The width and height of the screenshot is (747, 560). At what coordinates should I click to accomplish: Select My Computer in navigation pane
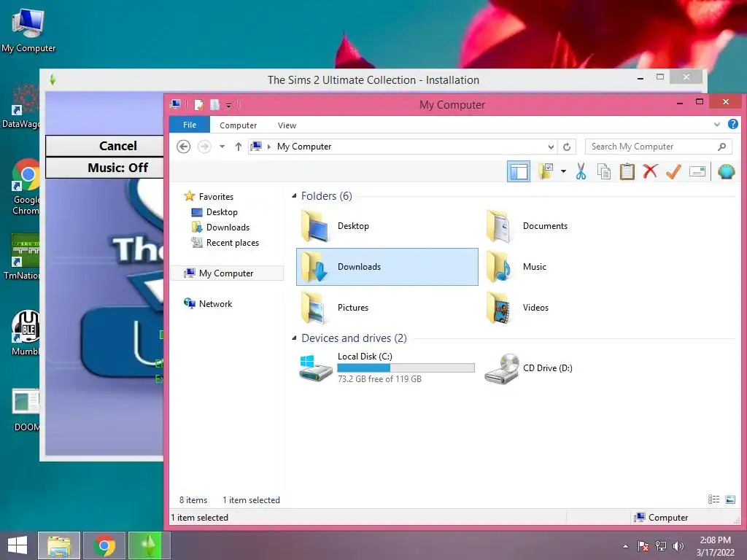coord(227,273)
